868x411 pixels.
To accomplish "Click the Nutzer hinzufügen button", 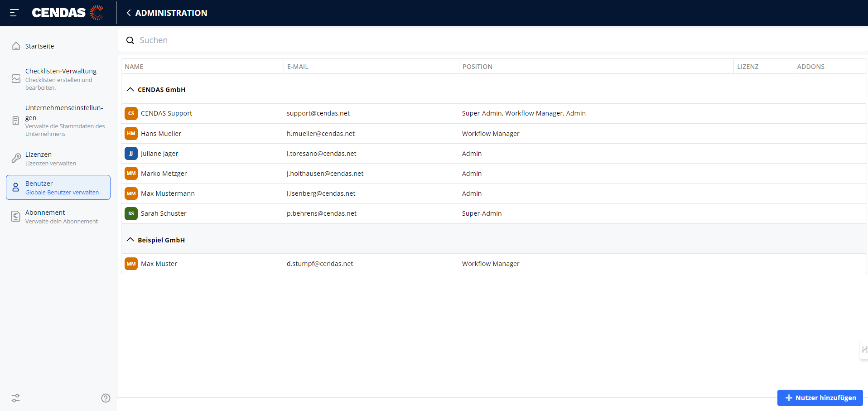I will [820, 398].
